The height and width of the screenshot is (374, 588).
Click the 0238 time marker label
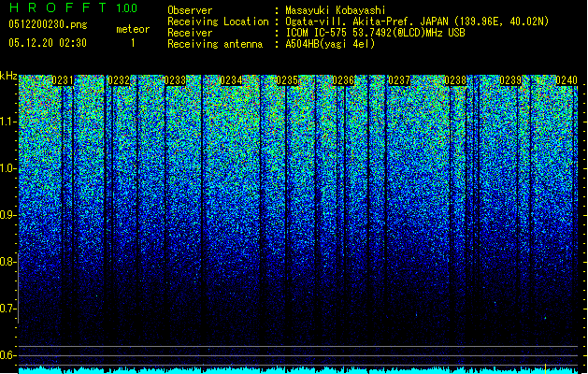(x=455, y=80)
